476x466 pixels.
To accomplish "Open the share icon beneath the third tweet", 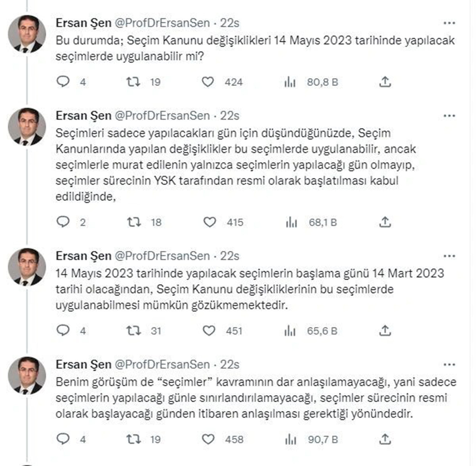I will pyautogui.click(x=385, y=329).
